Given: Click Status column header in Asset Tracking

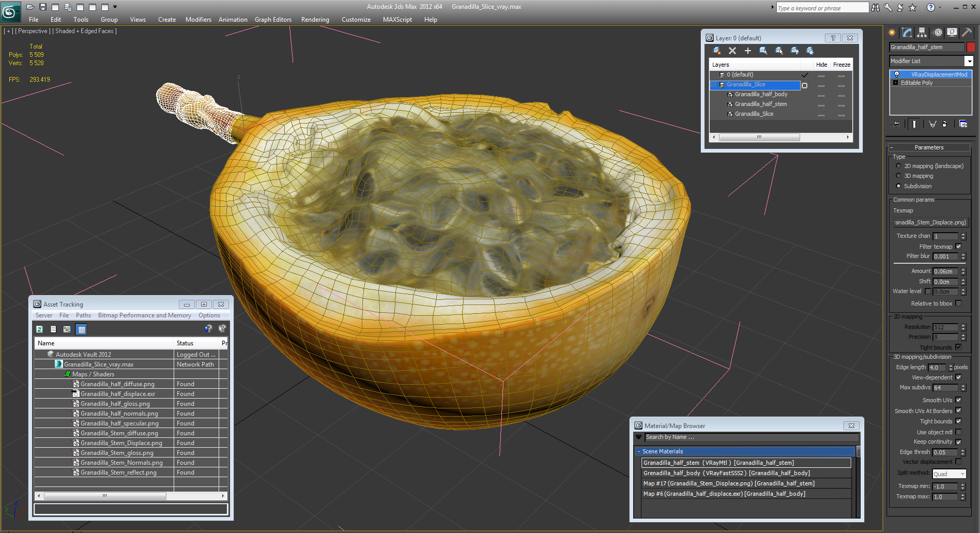Looking at the screenshot, I should click(x=196, y=343).
